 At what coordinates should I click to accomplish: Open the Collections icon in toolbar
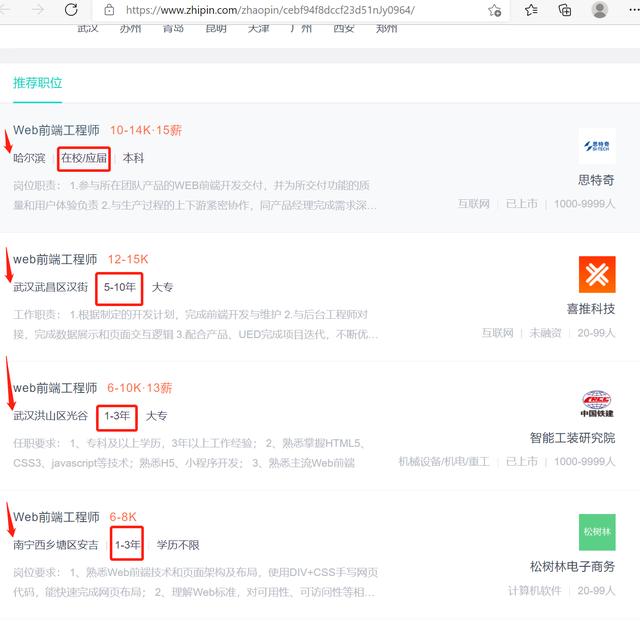pos(565,10)
